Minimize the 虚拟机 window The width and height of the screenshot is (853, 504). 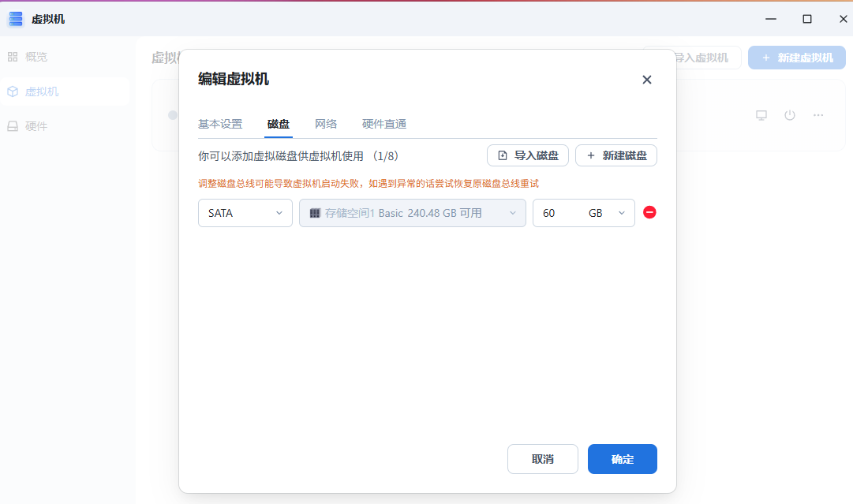[770, 19]
